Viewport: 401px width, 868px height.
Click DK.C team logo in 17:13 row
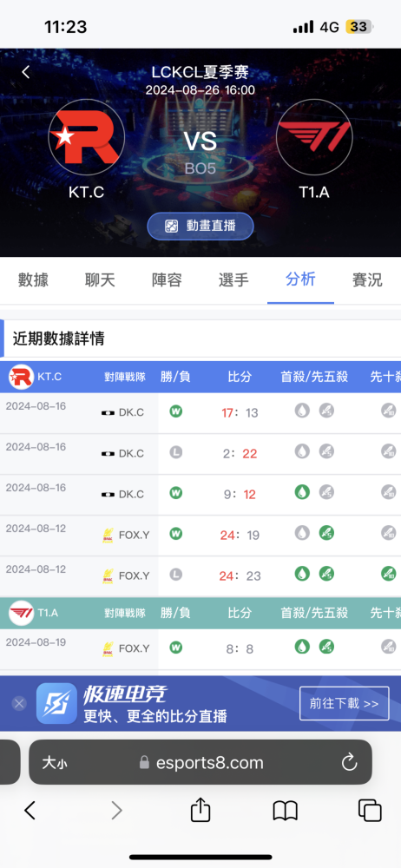(x=108, y=413)
